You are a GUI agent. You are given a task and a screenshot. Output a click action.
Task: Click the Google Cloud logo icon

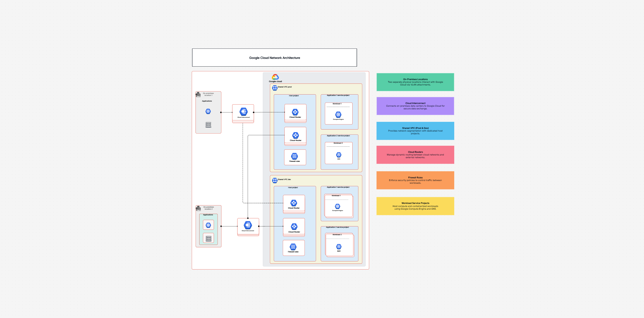[x=275, y=77]
